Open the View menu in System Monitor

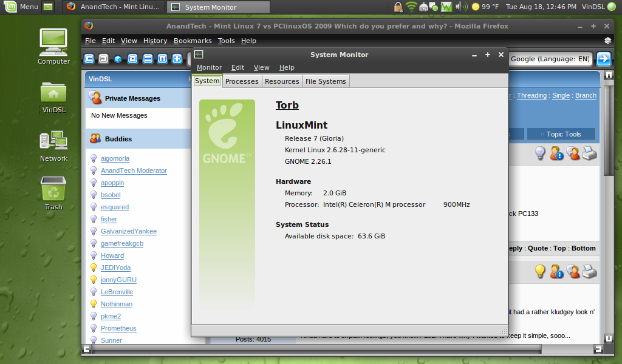(x=261, y=67)
